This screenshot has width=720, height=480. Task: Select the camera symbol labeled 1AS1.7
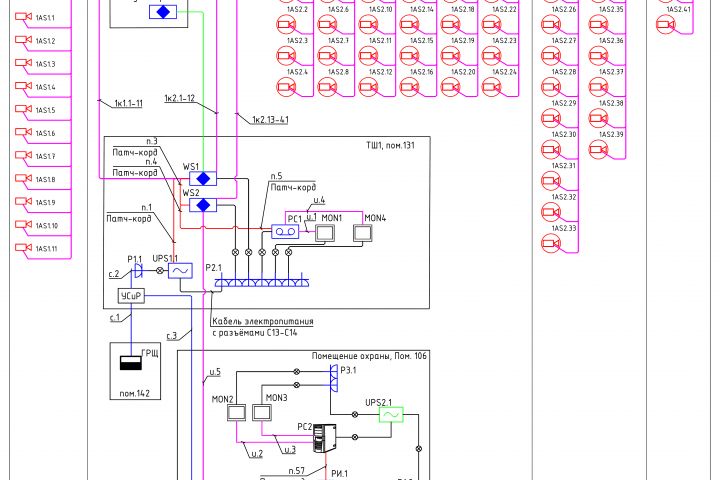[23, 155]
